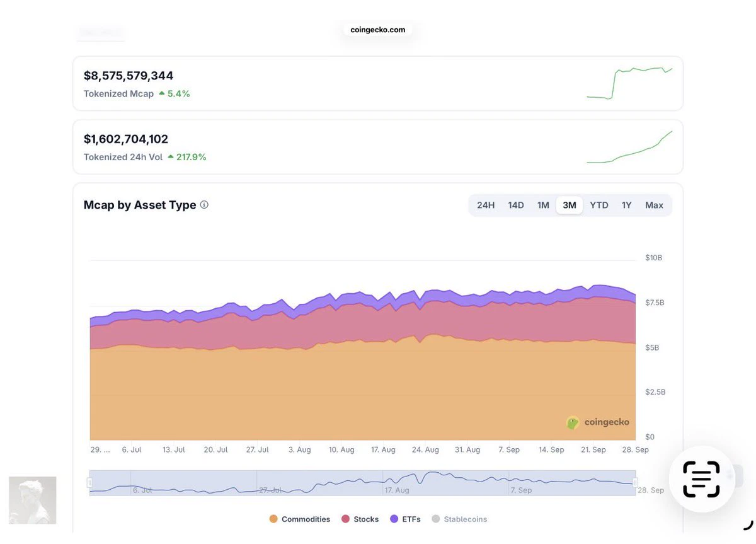Click the 7. Sep label in range navigator
756x544 pixels.
pyautogui.click(x=521, y=490)
